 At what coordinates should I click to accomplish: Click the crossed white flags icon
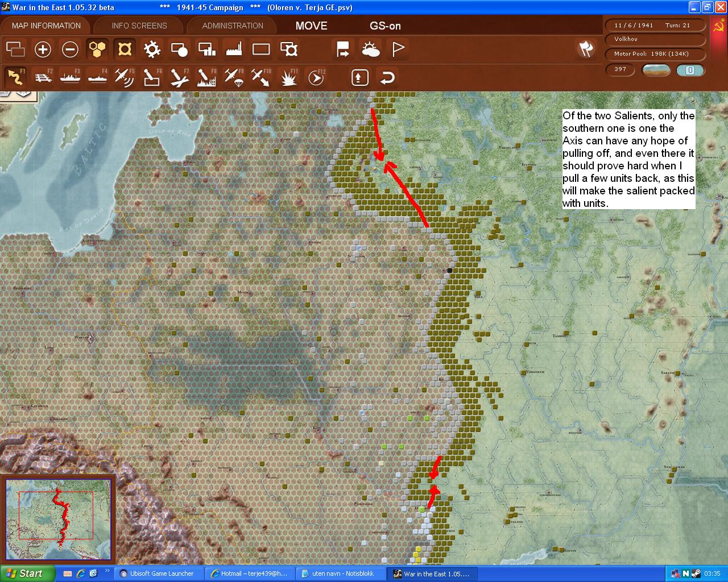point(586,49)
